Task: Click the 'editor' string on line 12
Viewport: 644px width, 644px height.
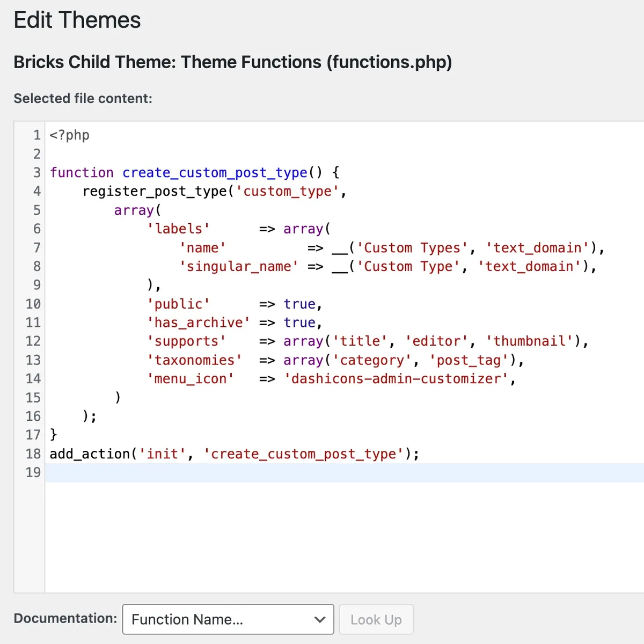Action: pyautogui.click(x=437, y=341)
